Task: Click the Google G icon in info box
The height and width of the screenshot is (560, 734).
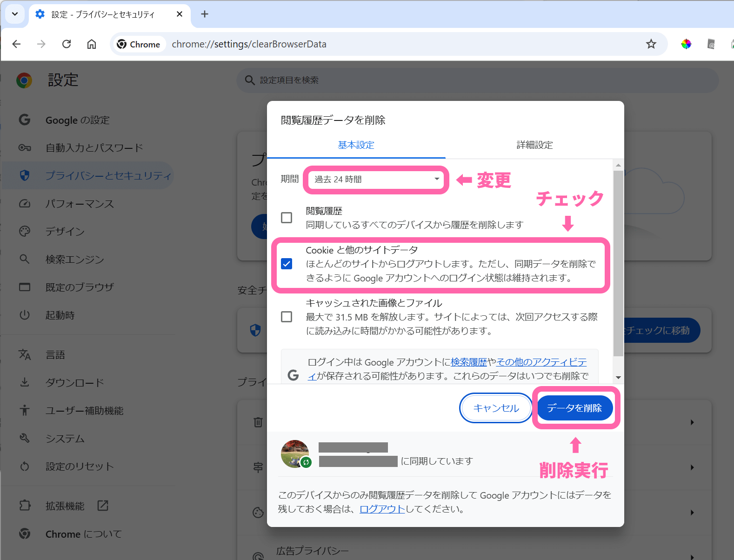Action: [293, 375]
